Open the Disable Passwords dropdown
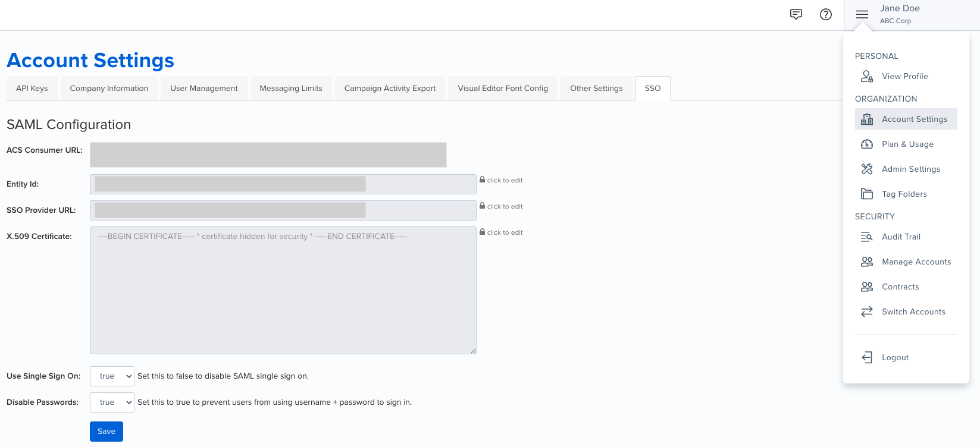This screenshot has width=980, height=447. click(112, 402)
